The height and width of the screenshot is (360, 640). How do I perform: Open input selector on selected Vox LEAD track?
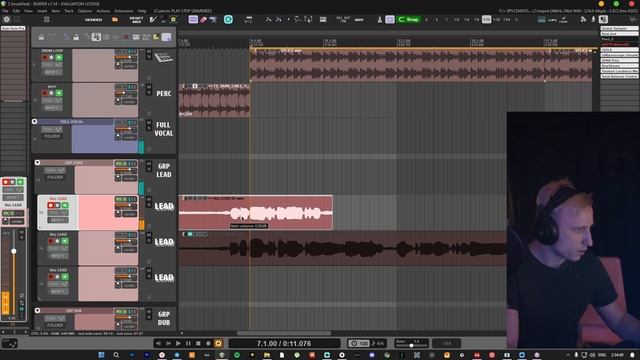58,220
